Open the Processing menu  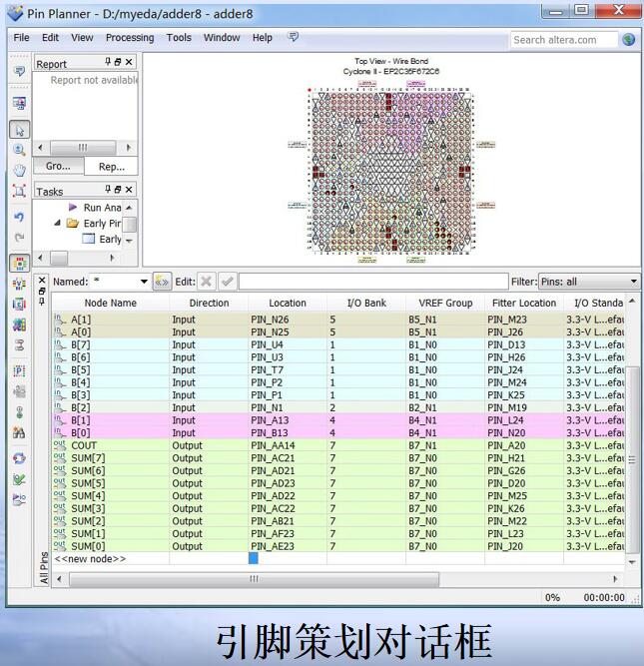[130, 37]
